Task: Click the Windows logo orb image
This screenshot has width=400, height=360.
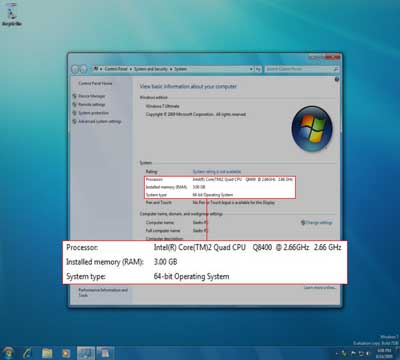Action: click(x=312, y=128)
